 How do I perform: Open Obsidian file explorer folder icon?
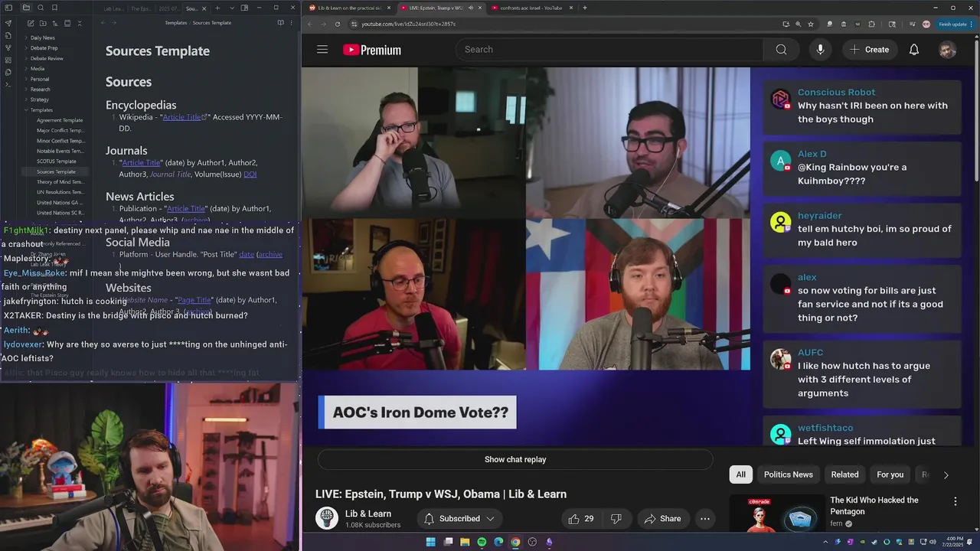tap(26, 8)
